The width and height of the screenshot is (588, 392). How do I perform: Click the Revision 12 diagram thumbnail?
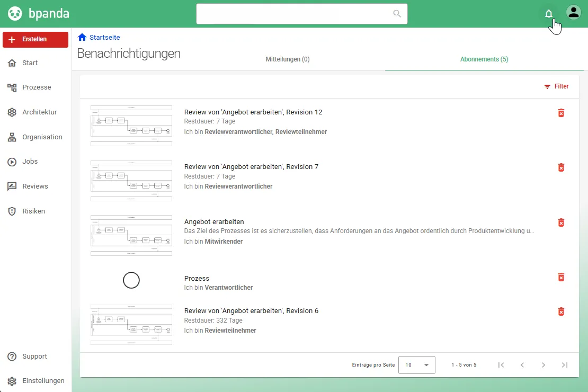point(131,126)
